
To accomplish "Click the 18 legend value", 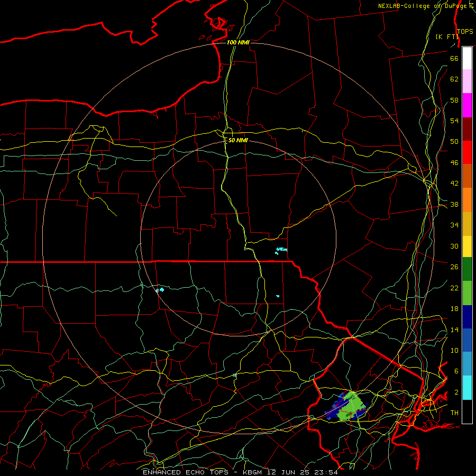I will pyautogui.click(x=454, y=309).
